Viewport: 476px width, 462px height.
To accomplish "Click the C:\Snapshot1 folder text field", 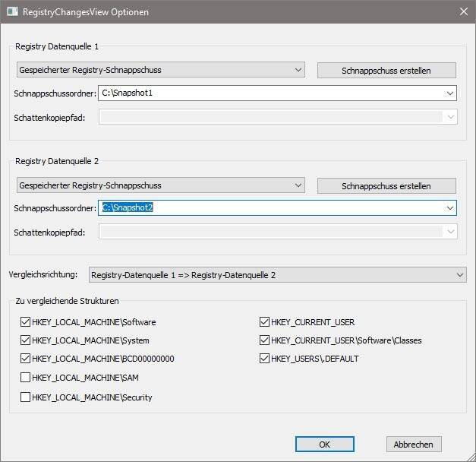I will pyautogui.click(x=270, y=93).
